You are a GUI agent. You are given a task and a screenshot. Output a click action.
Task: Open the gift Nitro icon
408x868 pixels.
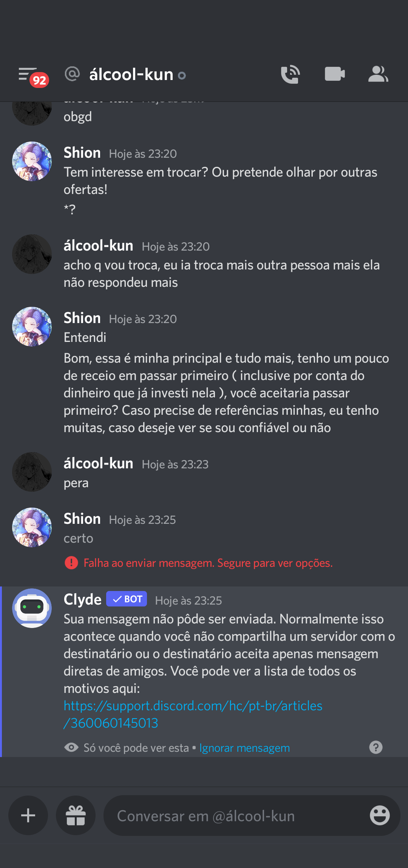pos(76,816)
